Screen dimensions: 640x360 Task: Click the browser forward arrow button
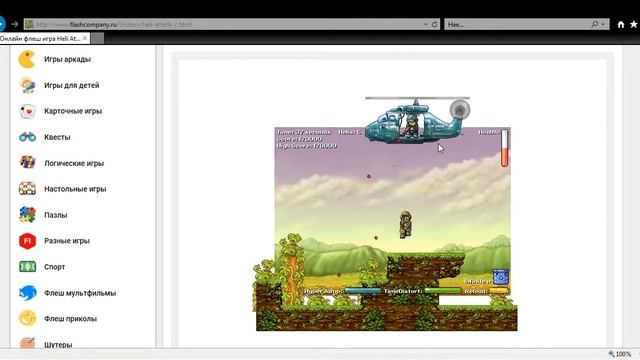(15, 24)
